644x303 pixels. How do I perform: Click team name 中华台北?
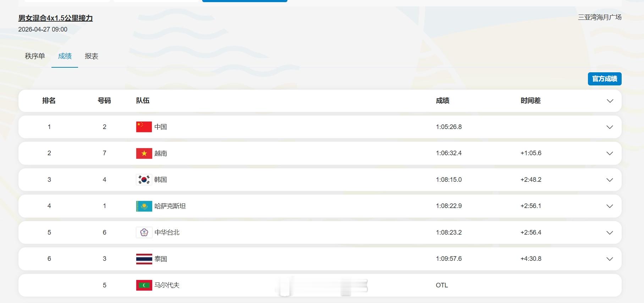[x=167, y=232]
